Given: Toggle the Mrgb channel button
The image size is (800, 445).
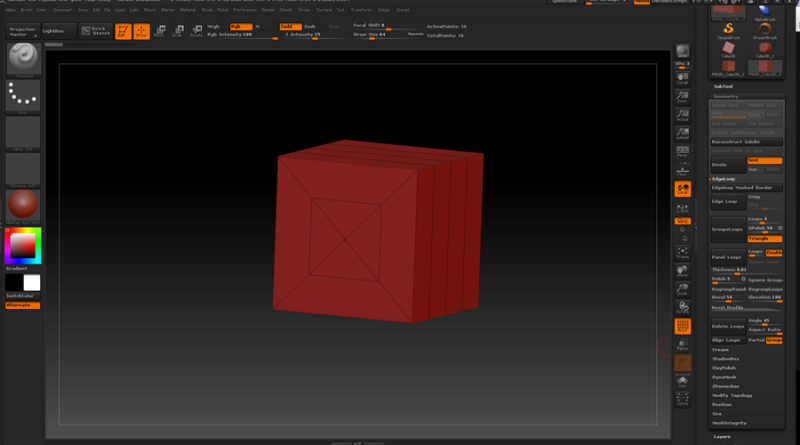Looking at the screenshot, I should coord(213,27).
